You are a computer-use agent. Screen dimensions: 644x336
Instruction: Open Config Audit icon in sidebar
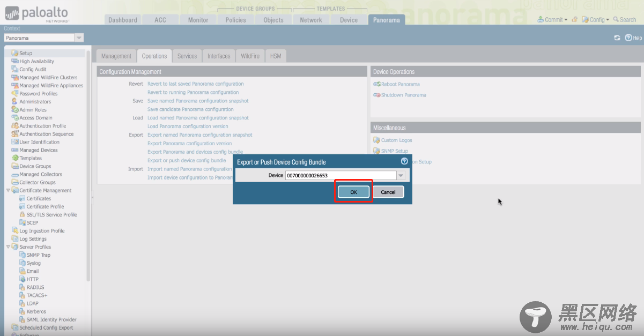pyautogui.click(x=15, y=69)
